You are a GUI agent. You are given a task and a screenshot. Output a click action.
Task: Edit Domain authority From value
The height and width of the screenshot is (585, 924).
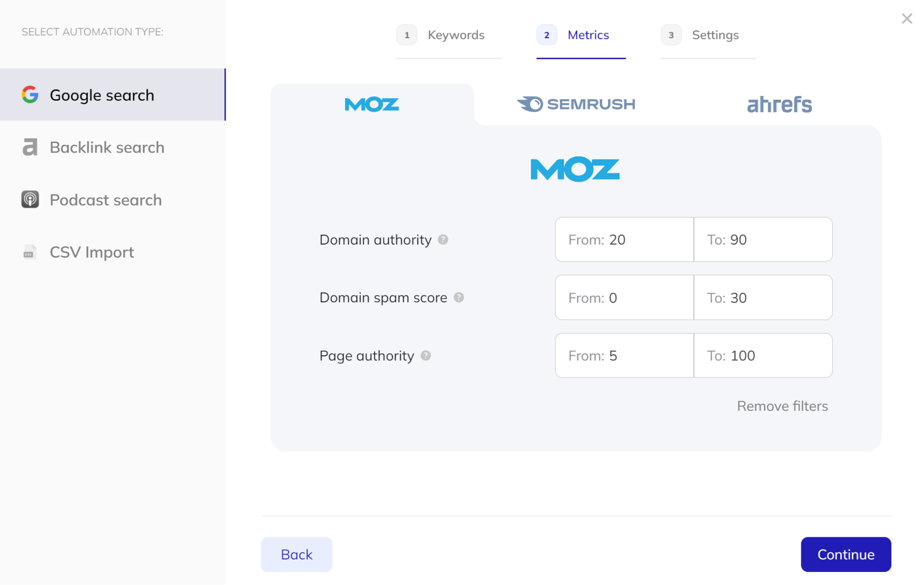[x=624, y=240]
